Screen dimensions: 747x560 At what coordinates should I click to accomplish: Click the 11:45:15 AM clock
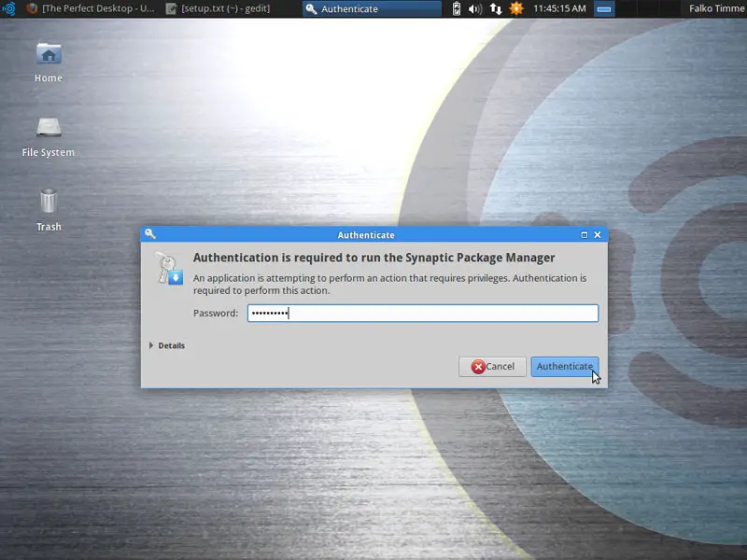click(x=559, y=8)
